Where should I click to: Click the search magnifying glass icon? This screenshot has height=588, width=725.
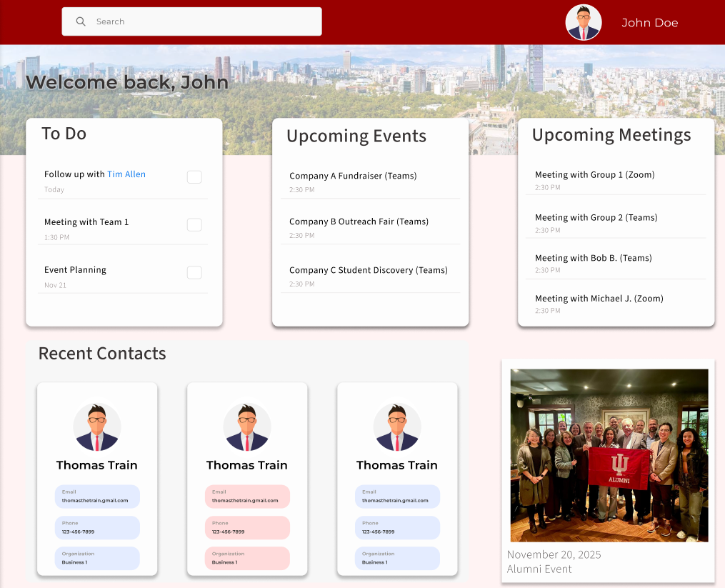click(80, 21)
